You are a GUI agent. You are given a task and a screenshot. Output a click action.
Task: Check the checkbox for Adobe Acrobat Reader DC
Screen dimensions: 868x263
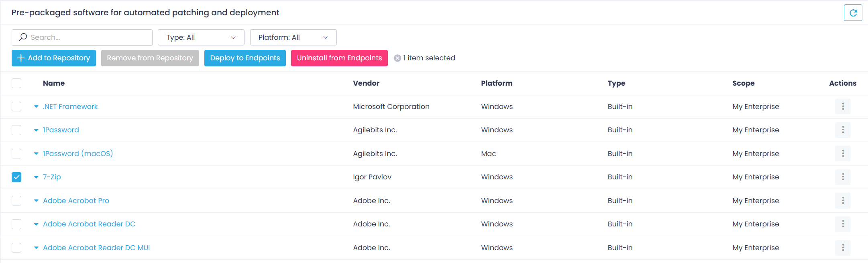coord(16,224)
